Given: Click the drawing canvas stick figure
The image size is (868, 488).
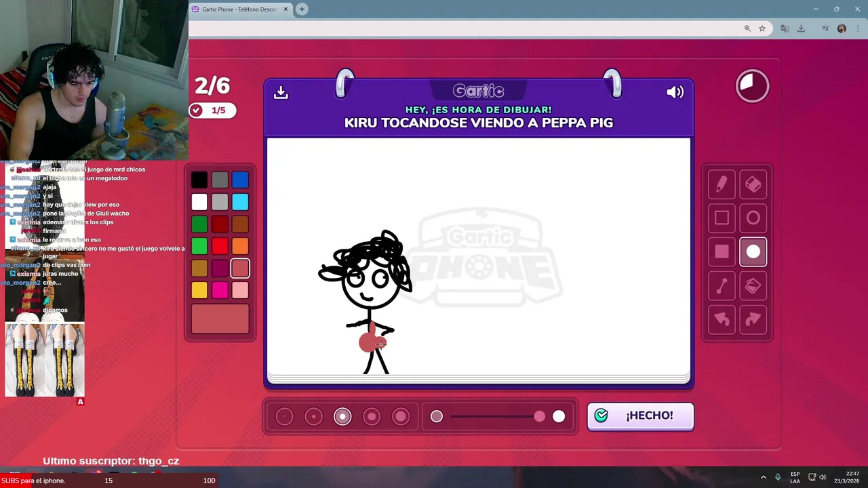Looking at the screenshot, I should pyautogui.click(x=367, y=302).
